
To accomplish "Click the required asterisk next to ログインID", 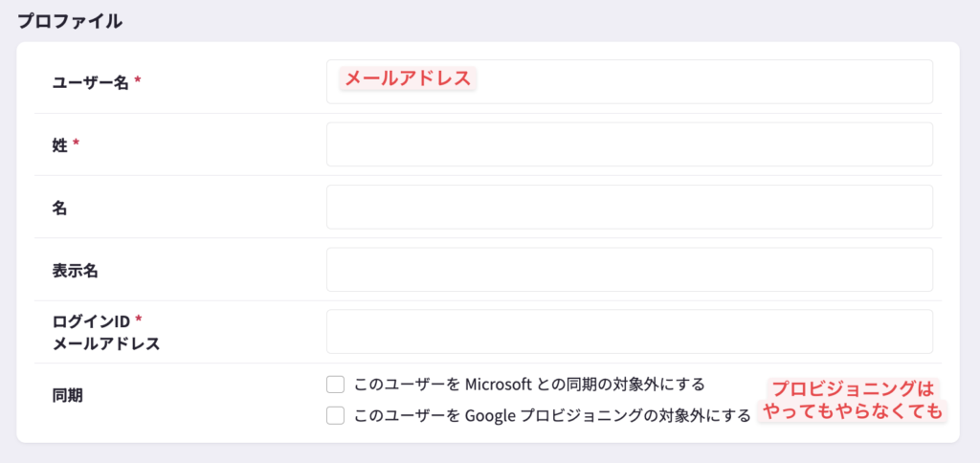I will [138, 320].
